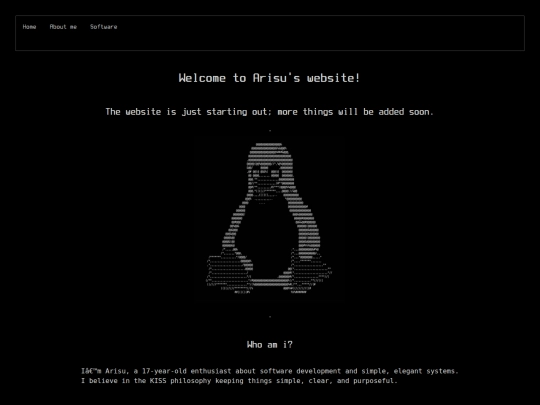Viewport: 540px width, 405px height.
Task: Click the ASCII art Tux penguin image
Action: point(269,218)
